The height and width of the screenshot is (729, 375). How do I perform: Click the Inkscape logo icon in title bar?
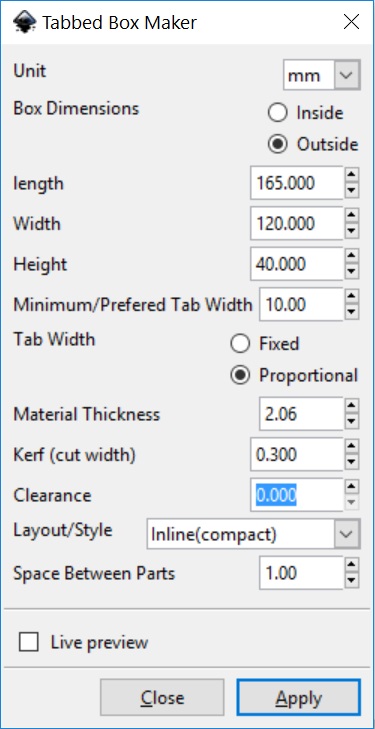coord(23,22)
